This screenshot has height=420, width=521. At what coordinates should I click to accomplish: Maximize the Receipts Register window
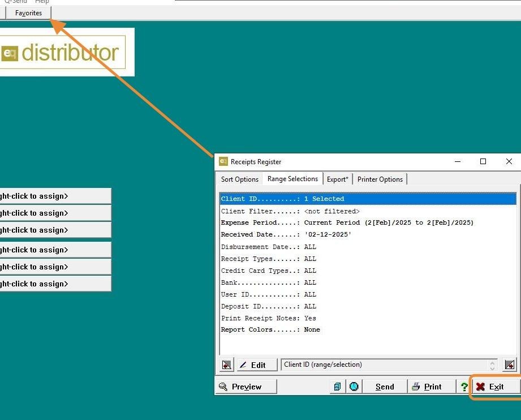(x=483, y=162)
